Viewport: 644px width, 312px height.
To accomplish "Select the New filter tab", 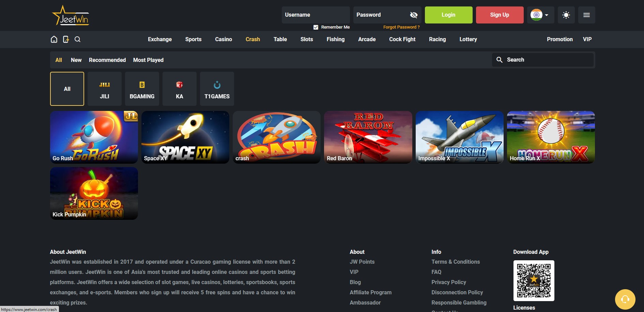I will [76, 60].
